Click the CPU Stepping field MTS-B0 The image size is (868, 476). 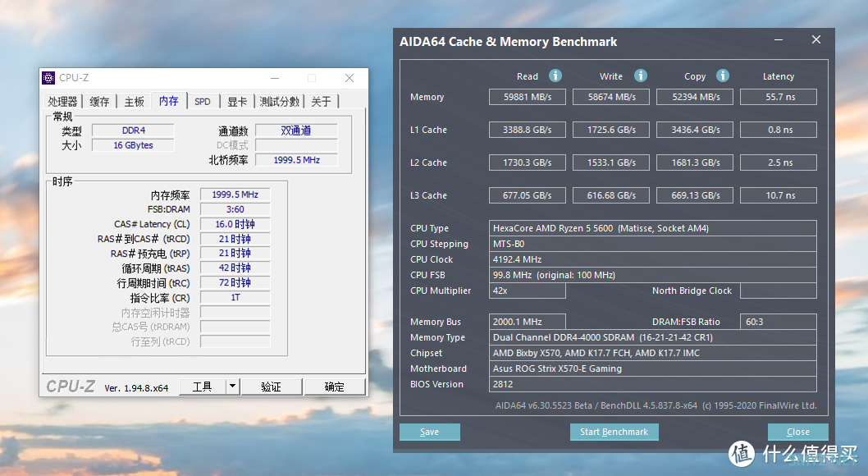[653, 244]
